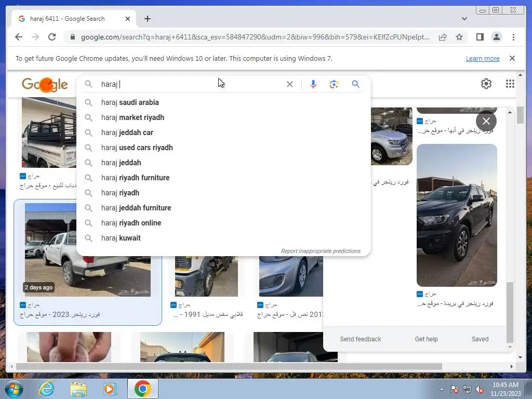Share this page icon in address bar
This screenshot has height=399, width=532.
pos(443,37)
